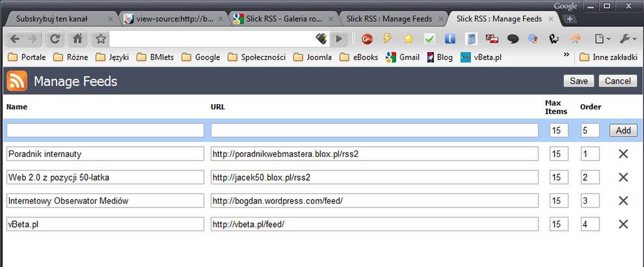
Task: Cancel the feed management changes
Action: 617,81
